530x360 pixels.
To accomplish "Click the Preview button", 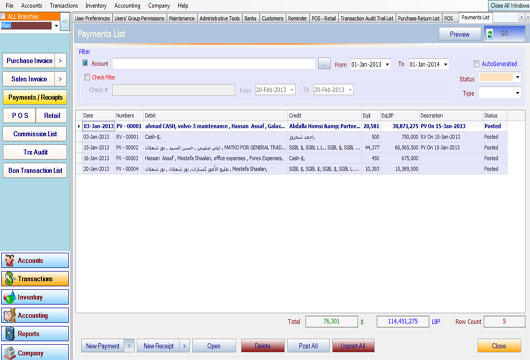I will [x=460, y=34].
